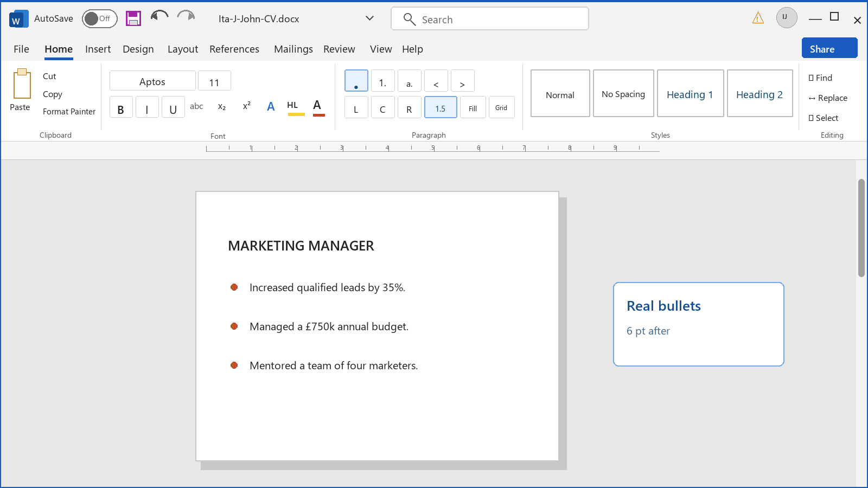
Task: Click the HL highlight color button
Action: point(296,107)
